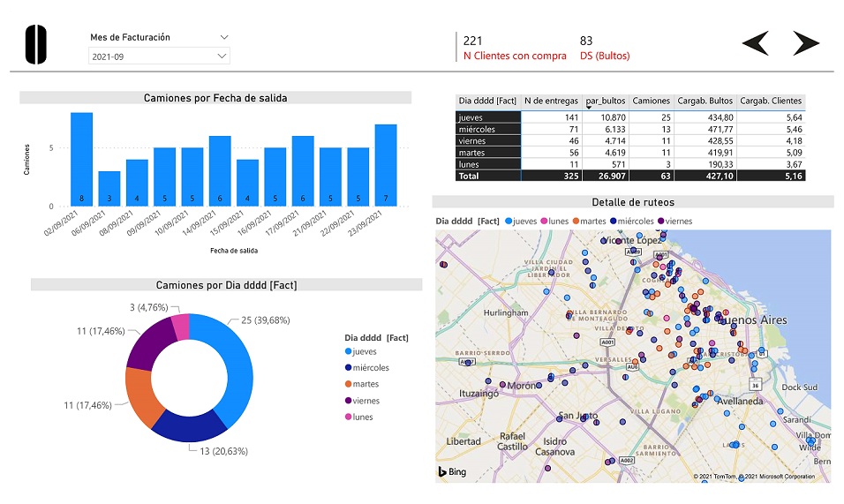This screenshot has height=504, width=844.
Task: Click the 15/09/2021 bar in chart
Action: (247, 183)
